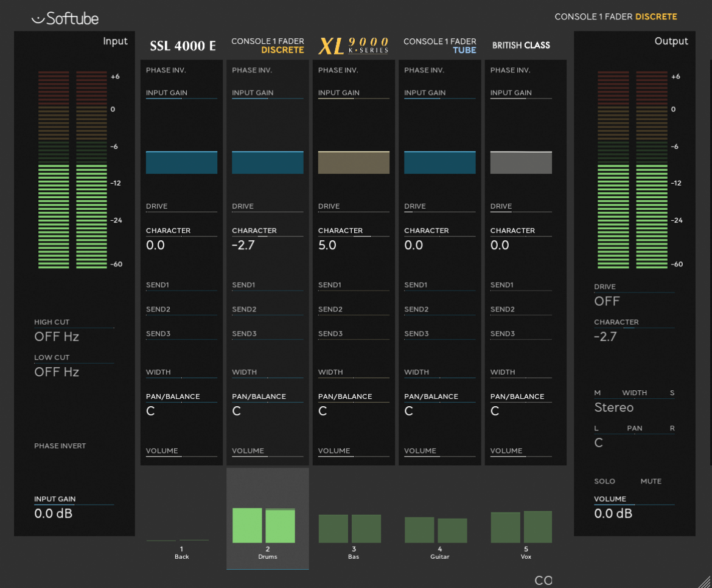Toggle Phase Inv. on SSL 4000 E channel

[x=166, y=70]
